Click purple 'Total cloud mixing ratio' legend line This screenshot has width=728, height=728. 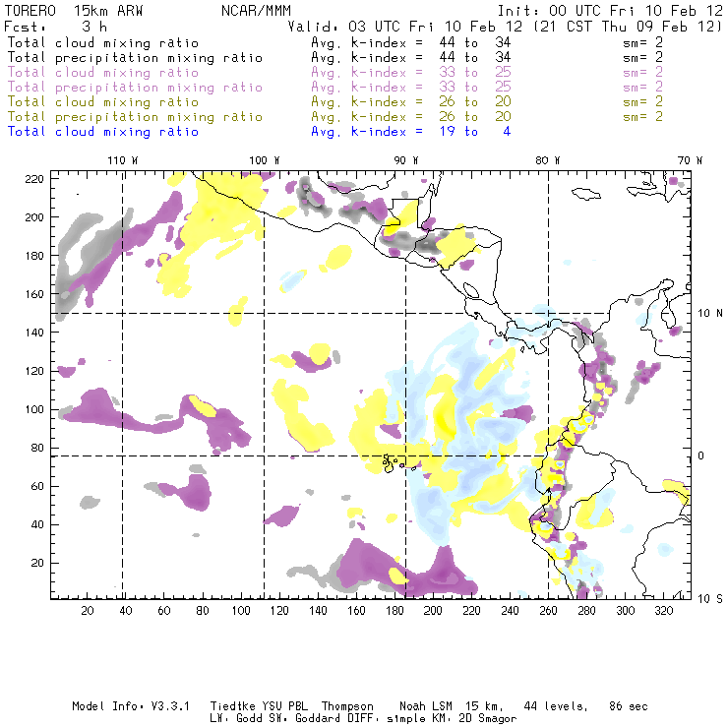click(x=103, y=73)
